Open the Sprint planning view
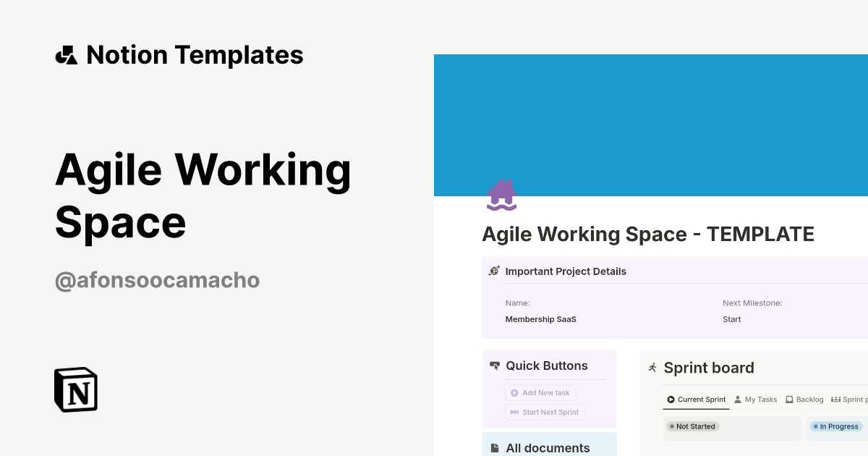The height and width of the screenshot is (456, 868). pos(854,399)
